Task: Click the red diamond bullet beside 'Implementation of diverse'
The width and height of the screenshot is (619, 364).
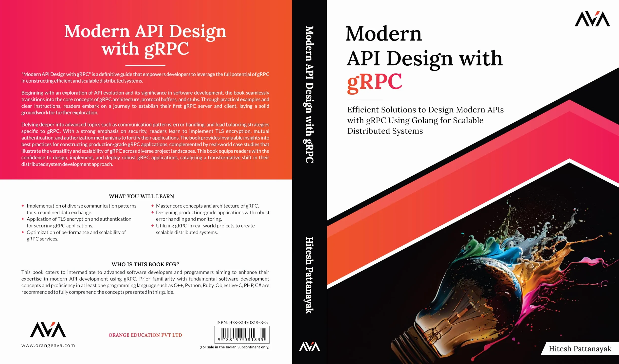Action: (23, 205)
